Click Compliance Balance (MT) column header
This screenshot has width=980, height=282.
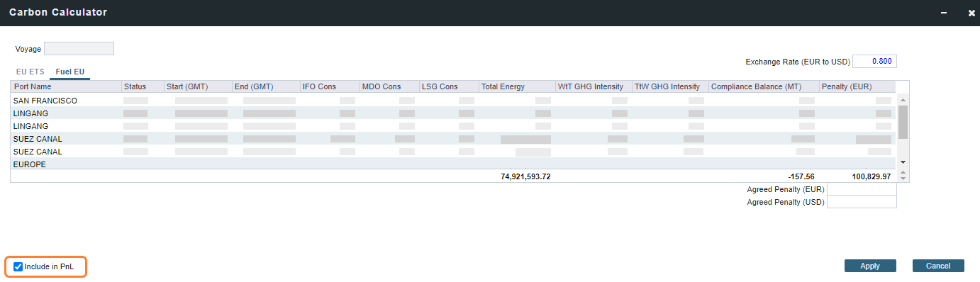pyautogui.click(x=764, y=86)
